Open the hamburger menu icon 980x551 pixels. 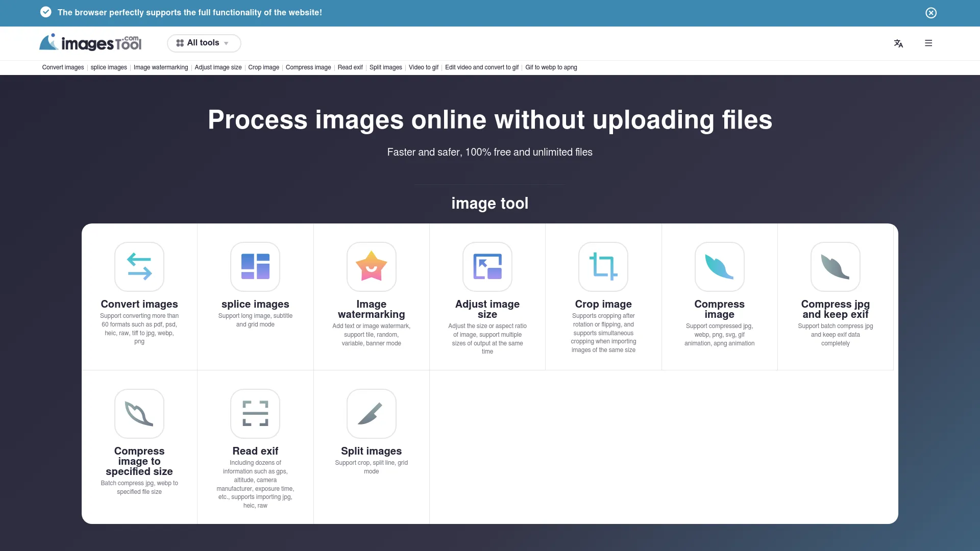pos(928,43)
